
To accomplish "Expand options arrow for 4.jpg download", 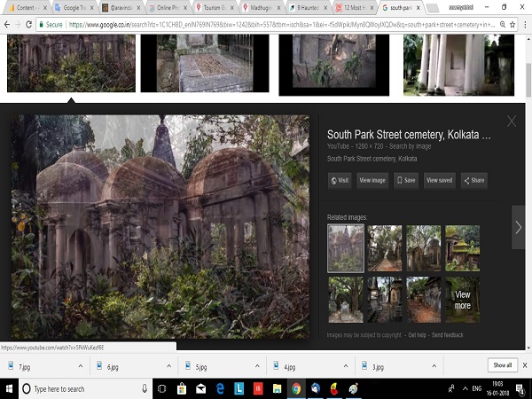I will pos(346,365).
